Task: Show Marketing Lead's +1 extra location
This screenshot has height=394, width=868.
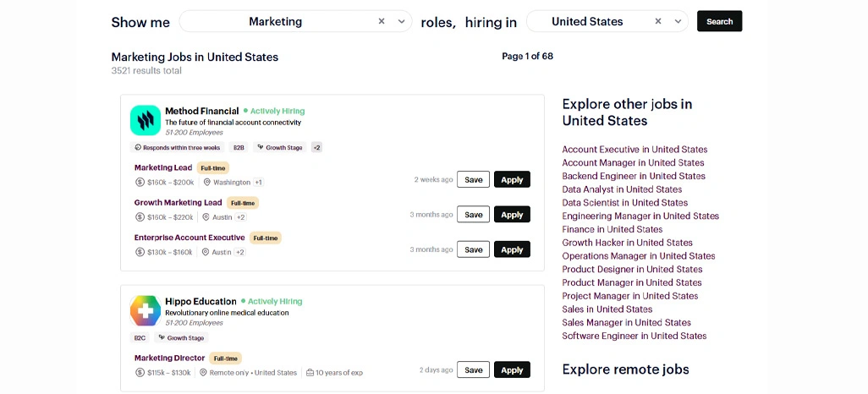Action: click(259, 182)
